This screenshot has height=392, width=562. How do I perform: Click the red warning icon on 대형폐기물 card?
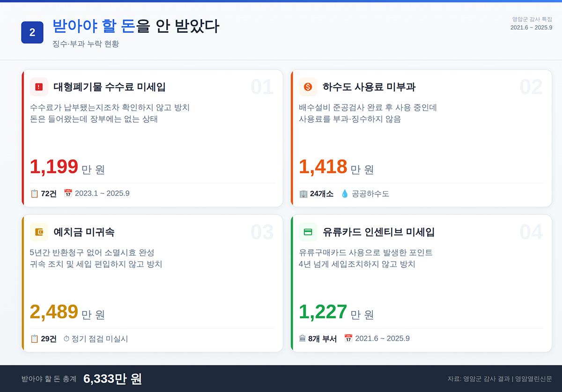(x=39, y=87)
